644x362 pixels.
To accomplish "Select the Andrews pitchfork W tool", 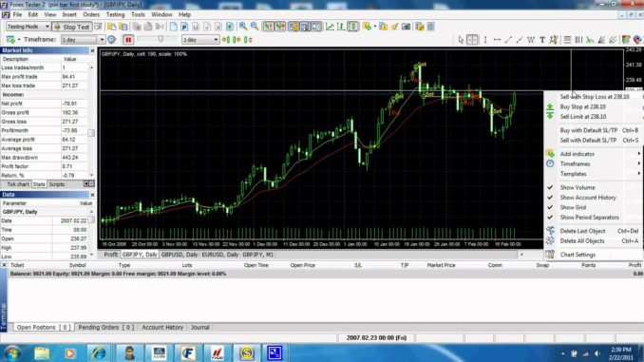I will (531, 40).
